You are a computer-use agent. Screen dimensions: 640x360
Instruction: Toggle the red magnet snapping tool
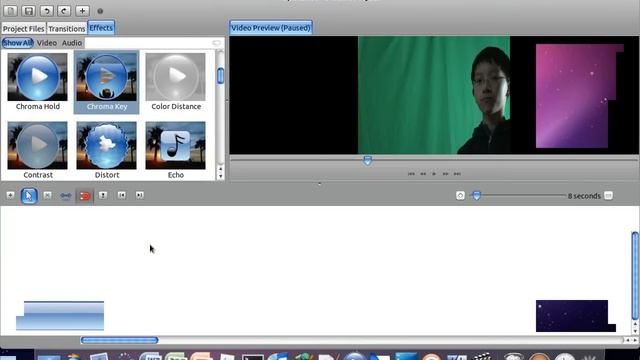pyautogui.click(x=84, y=196)
